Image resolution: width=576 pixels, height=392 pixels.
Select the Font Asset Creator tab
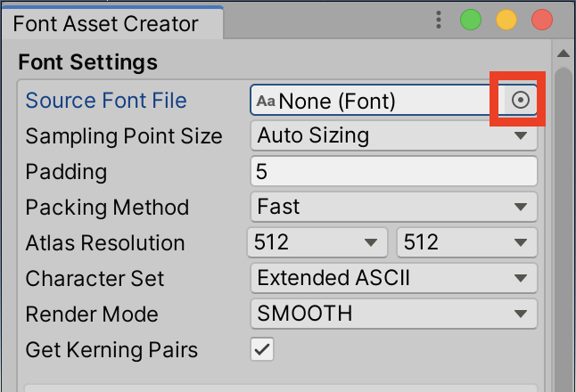[105, 23]
